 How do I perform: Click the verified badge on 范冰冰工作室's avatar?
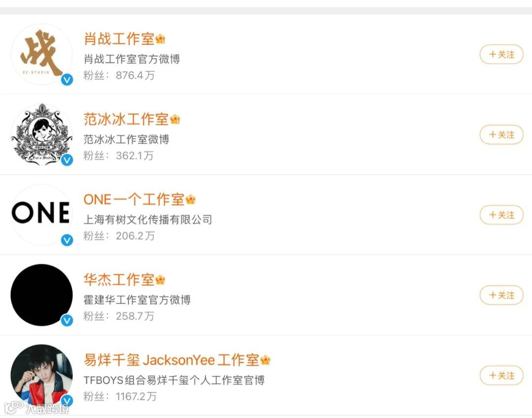point(67,160)
